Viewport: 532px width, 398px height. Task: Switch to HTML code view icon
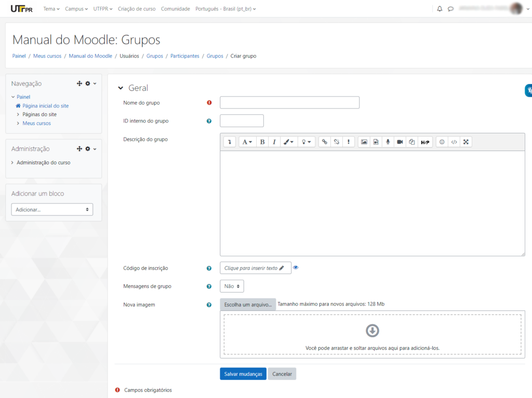454,142
